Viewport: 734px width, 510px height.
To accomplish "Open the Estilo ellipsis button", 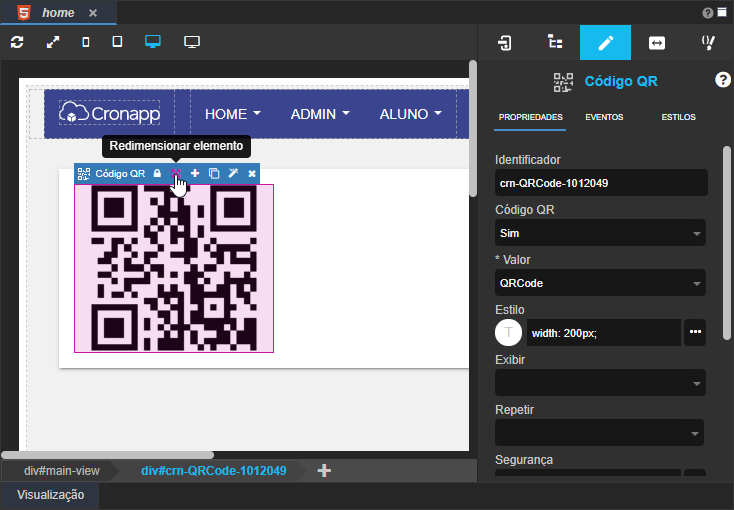I will coord(695,333).
